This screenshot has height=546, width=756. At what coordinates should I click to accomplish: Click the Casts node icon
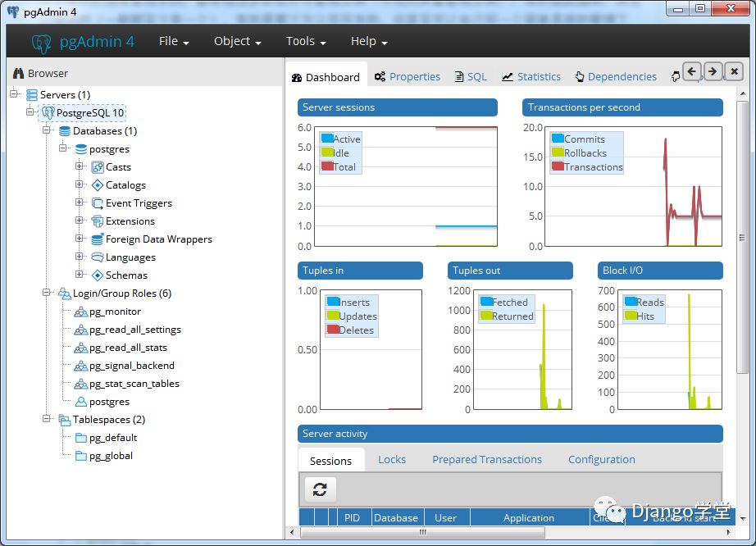[x=98, y=167]
